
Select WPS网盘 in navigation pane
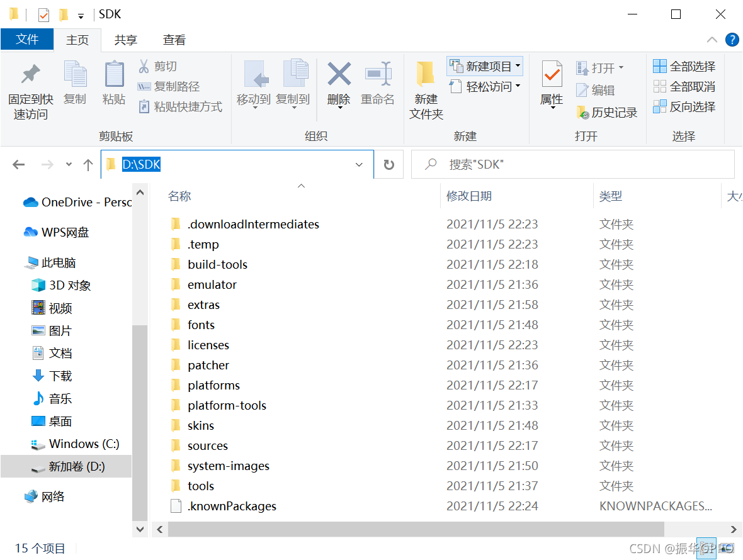click(x=56, y=232)
